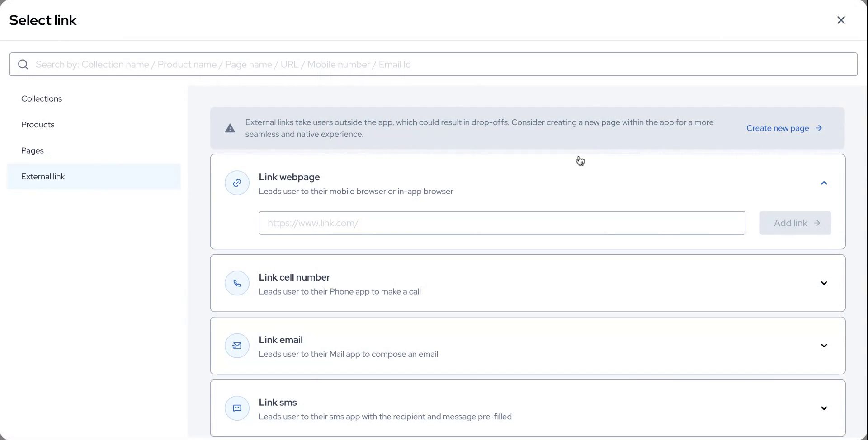Select the Pages tab

(x=33, y=150)
